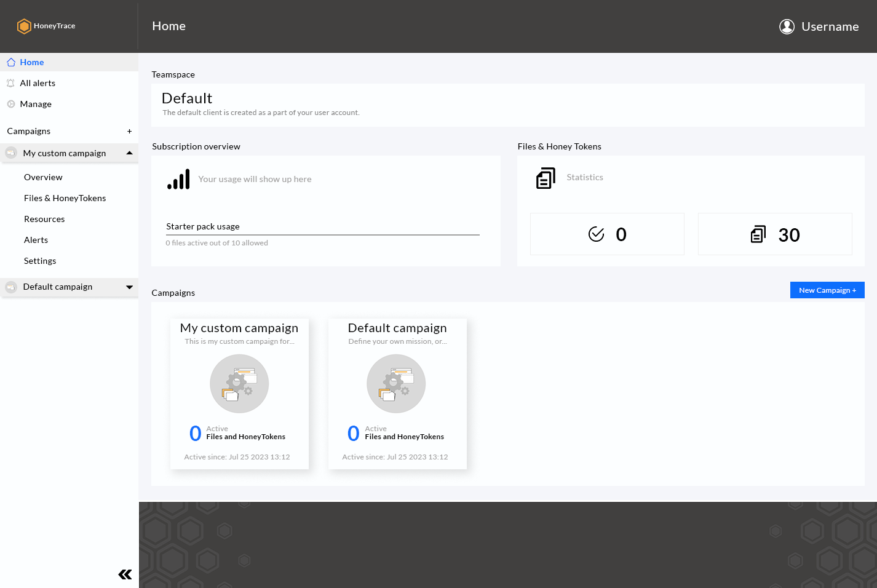The height and width of the screenshot is (588, 877).
Task: Collapse the My custom campaign section
Action: (129, 153)
